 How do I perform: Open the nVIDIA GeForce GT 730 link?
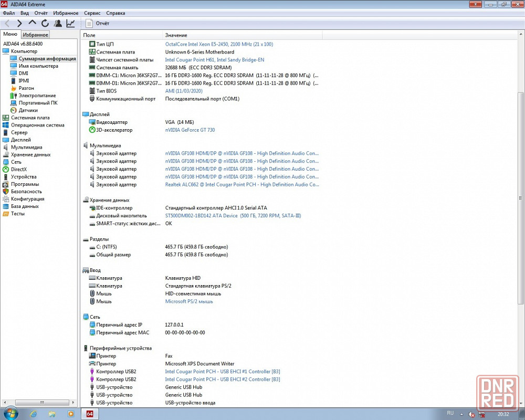[190, 130]
